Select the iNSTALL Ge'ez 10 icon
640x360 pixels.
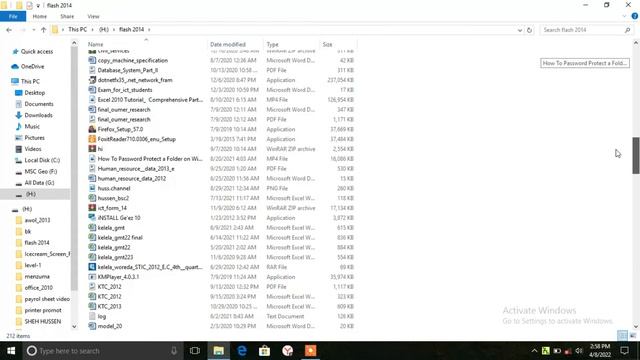point(92,218)
